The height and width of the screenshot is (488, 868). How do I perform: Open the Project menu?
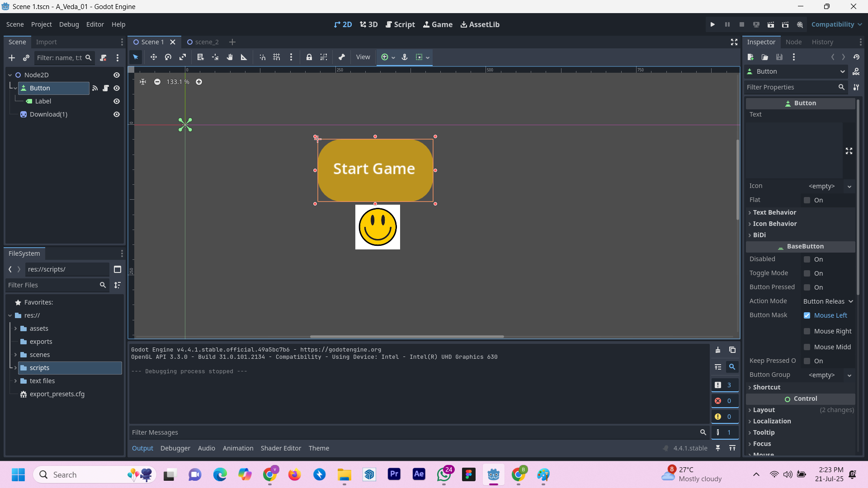41,24
